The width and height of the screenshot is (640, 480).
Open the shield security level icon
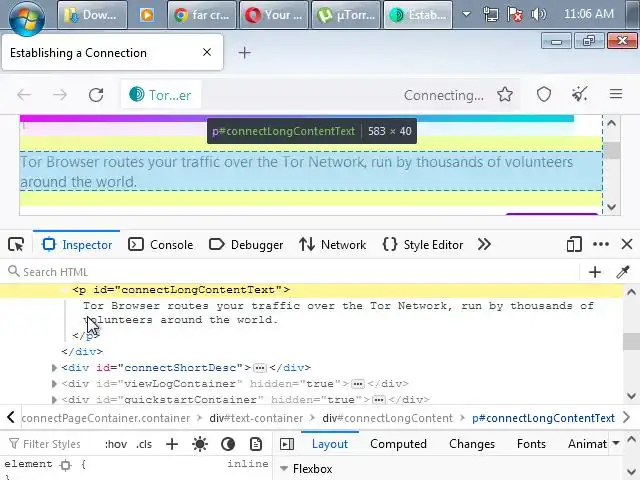pyautogui.click(x=544, y=95)
